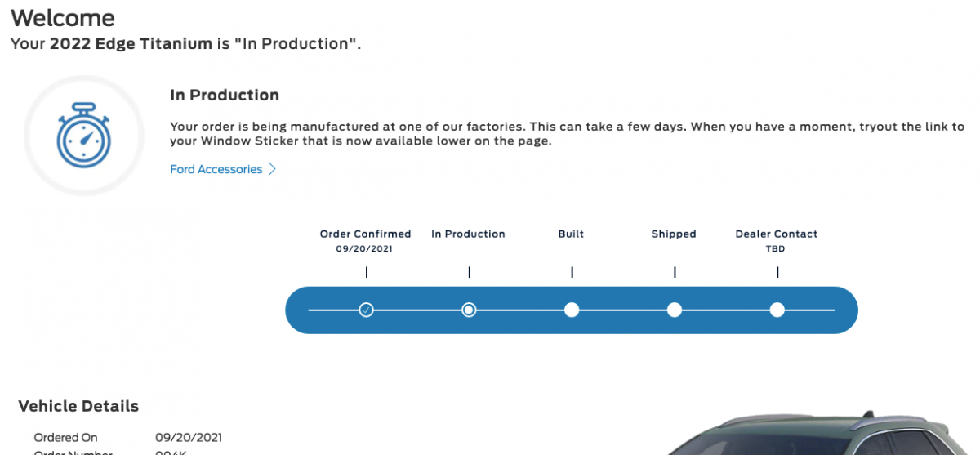Open the Ford Accessories link
Image resolution: width=980 pixels, height=455 pixels.
click(x=216, y=169)
